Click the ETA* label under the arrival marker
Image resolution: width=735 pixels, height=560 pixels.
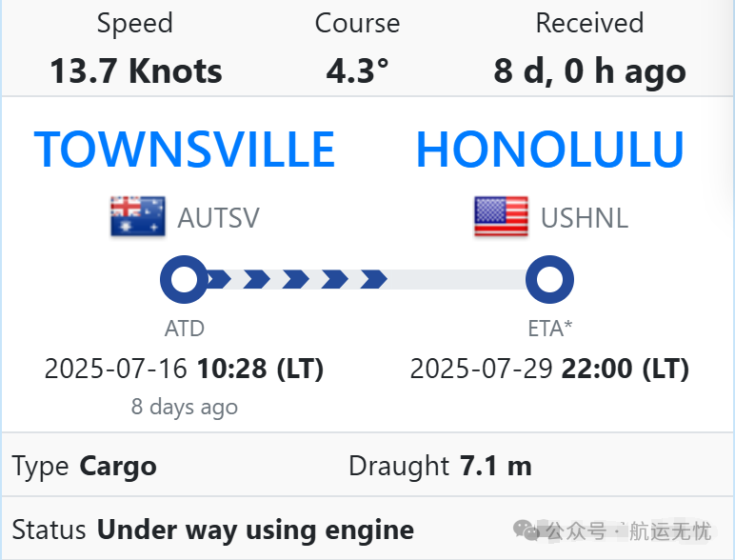pyautogui.click(x=550, y=329)
